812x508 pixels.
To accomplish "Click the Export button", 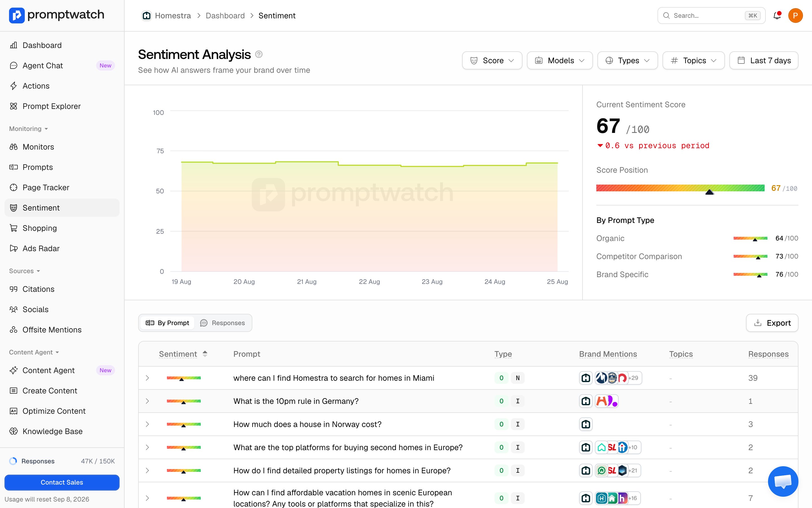I will point(772,323).
